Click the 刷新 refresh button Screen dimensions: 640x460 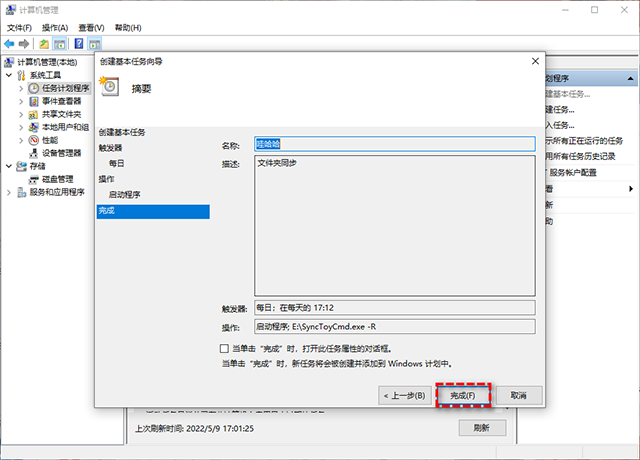482,428
